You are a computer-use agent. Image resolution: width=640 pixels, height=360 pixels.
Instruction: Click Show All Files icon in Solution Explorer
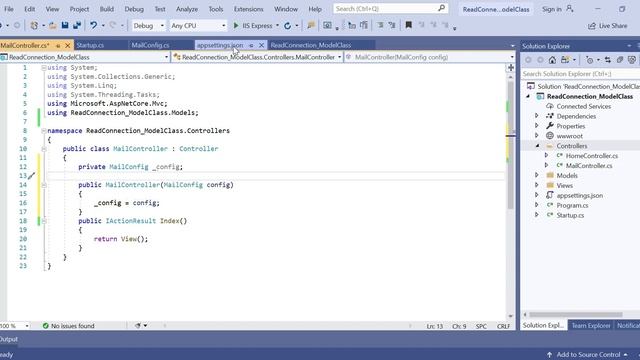tap(632, 60)
